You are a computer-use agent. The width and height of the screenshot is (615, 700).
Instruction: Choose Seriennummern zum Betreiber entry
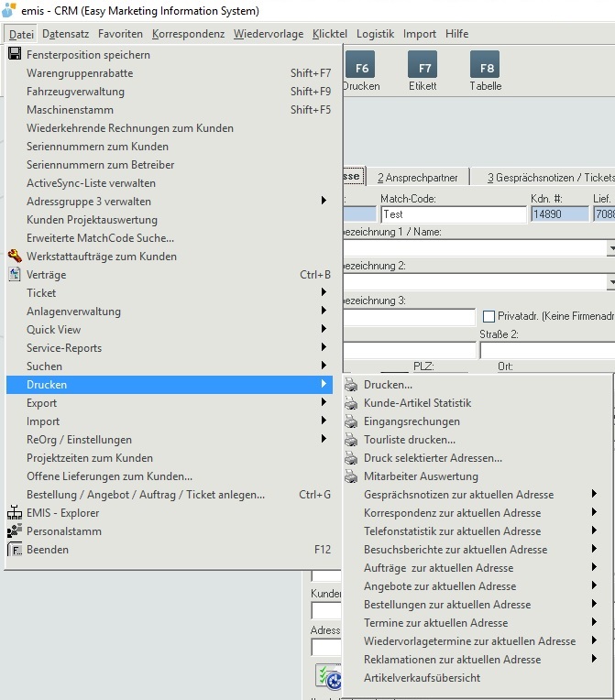[x=170, y=164]
